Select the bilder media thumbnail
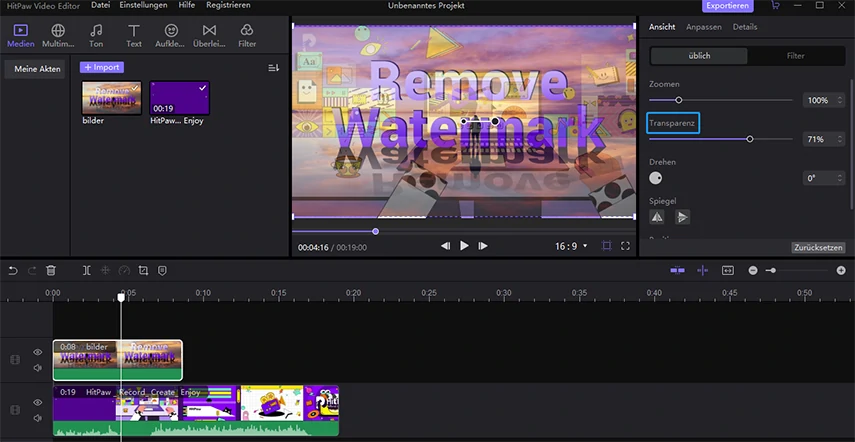 coord(112,98)
